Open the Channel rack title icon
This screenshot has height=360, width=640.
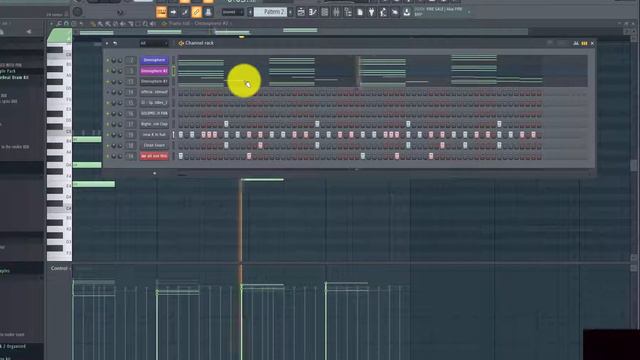[x=181, y=43]
